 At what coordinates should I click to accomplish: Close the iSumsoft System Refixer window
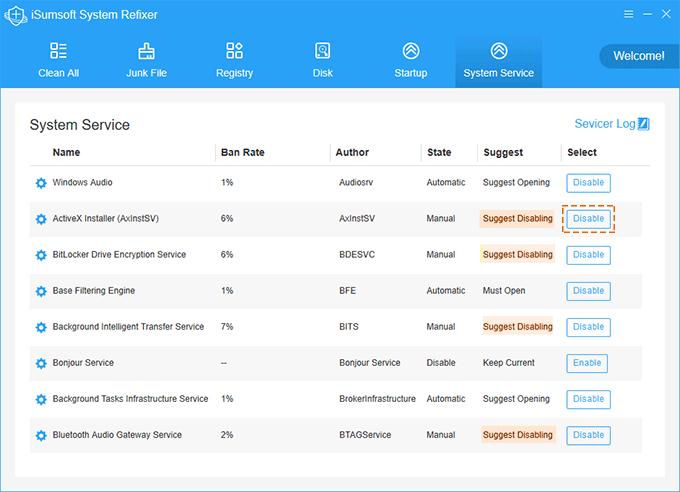[666, 14]
